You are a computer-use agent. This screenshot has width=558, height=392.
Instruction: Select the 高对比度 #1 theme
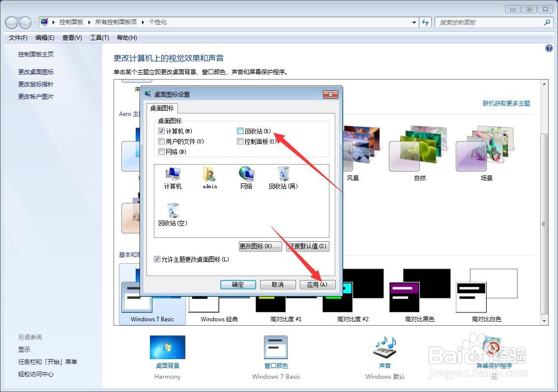(x=286, y=309)
